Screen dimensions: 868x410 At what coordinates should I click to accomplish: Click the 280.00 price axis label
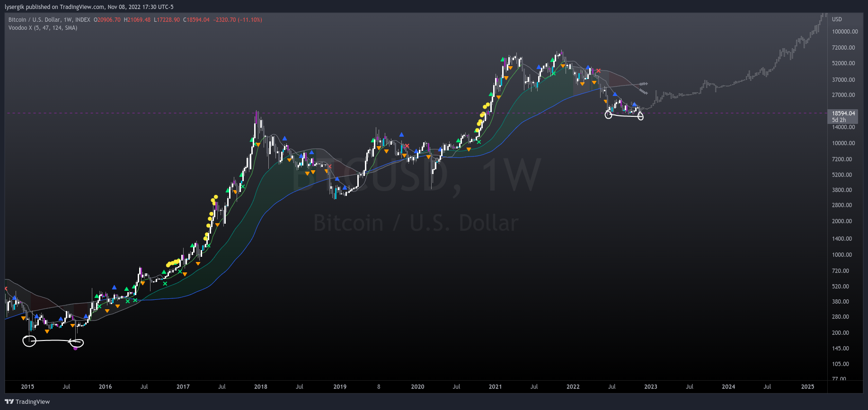841,317
